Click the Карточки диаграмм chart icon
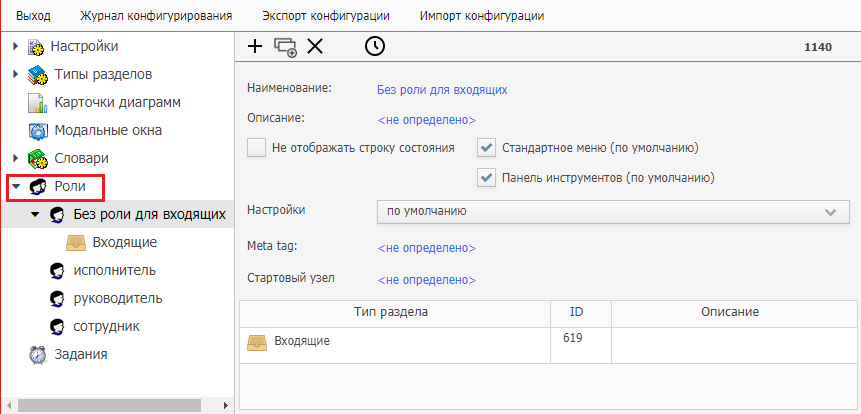The width and height of the screenshot is (861, 414). point(38,103)
